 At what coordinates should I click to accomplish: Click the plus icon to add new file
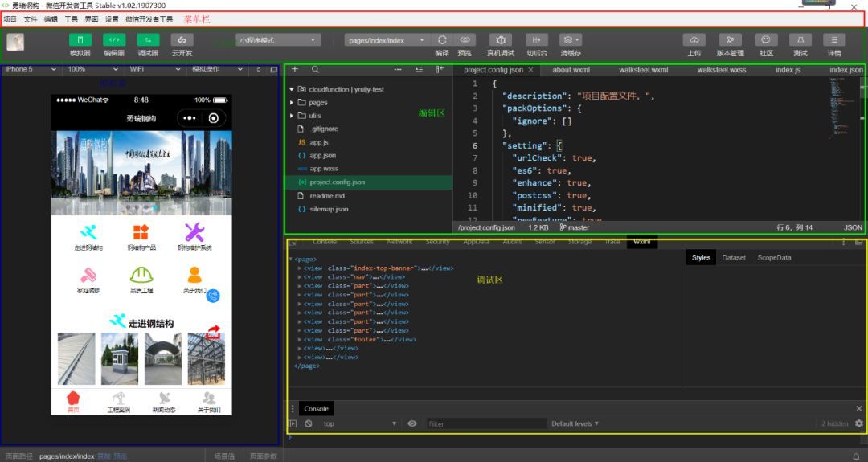pyautogui.click(x=295, y=69)
